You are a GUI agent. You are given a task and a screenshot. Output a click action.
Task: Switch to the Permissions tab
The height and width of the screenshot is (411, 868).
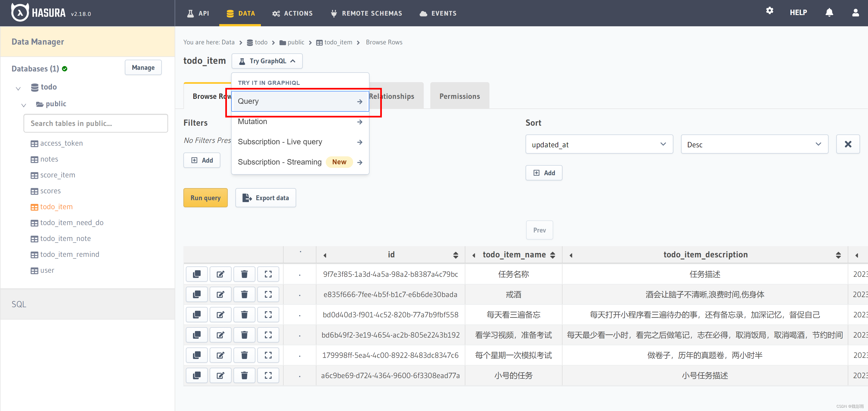tap(459, 96)
